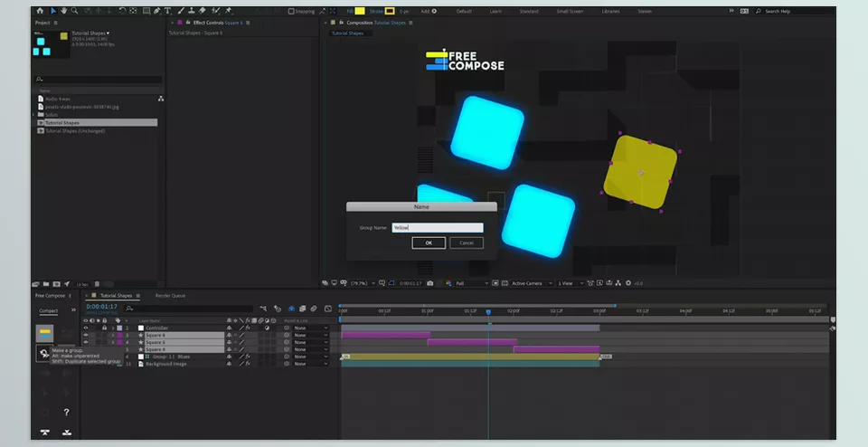Click the Frame Blending icon in timeline header
Viewport: 868px width, 447px height.
[302, 309]
